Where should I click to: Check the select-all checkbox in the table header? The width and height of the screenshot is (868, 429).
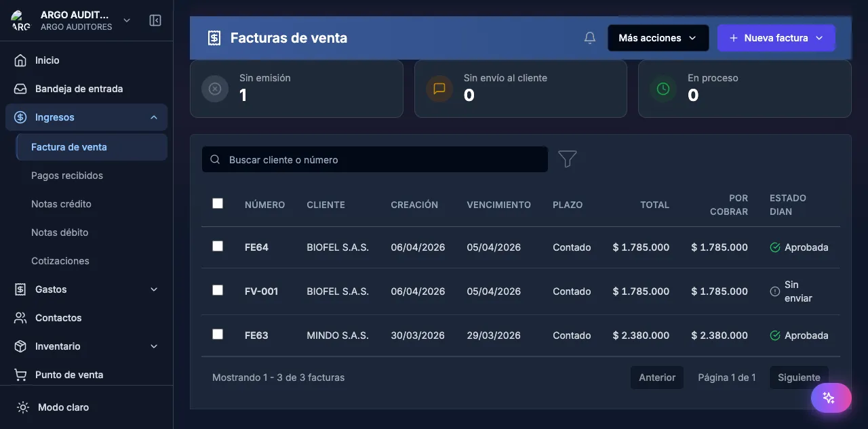217,203
